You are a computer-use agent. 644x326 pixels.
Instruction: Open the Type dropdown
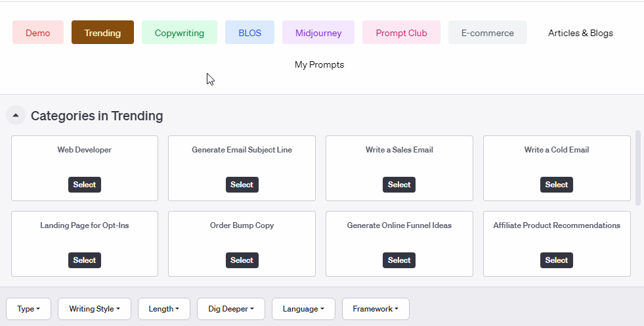pos(28,309)
